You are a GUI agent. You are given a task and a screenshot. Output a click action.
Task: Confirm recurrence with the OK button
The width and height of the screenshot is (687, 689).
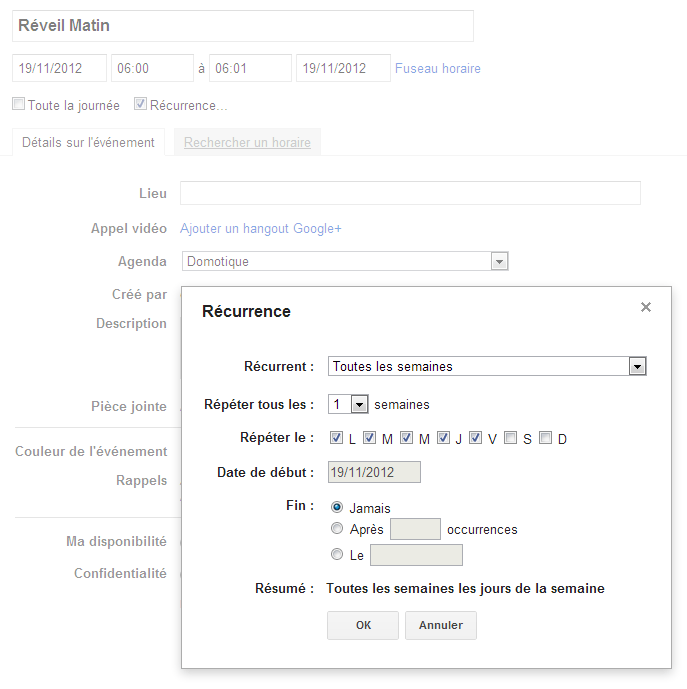coord(363,625)
